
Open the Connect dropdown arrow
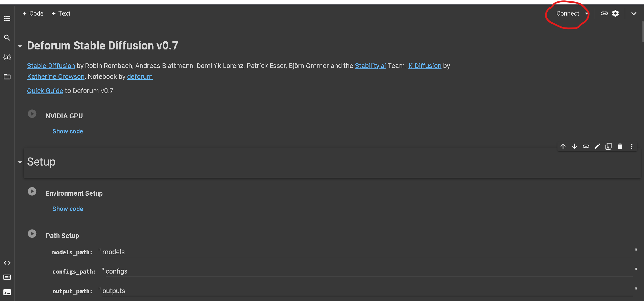pos(587,14)
